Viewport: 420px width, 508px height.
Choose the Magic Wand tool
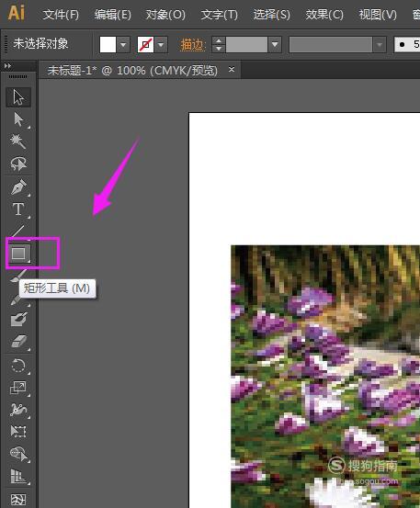18,141
